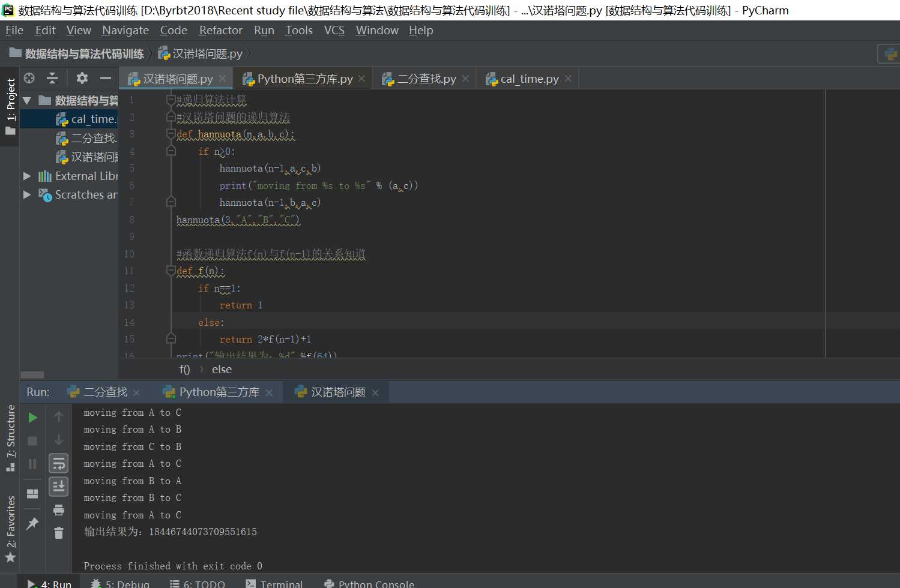Image resolution: width=900 pixels, height=588 pixels.
Task: Fold the def f(n) function at line 11
Action: (171, 271)
